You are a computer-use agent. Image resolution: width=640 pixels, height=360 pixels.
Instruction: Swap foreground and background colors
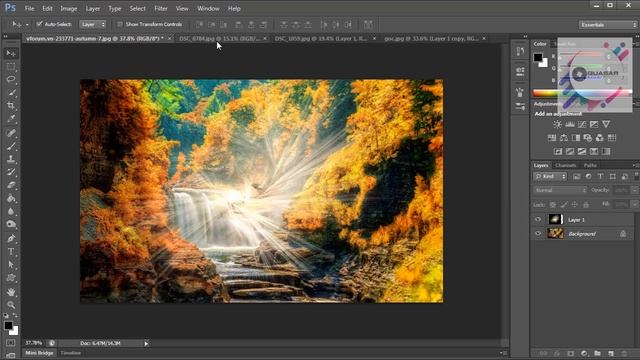point(15,316)
